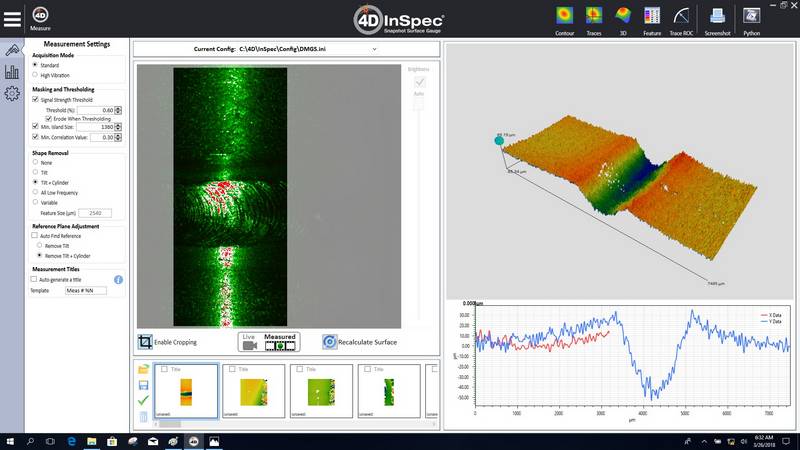This screenshot has width=800, height=450.
Task: Select All Low Frequency shape removal
Action: [35, 192]
